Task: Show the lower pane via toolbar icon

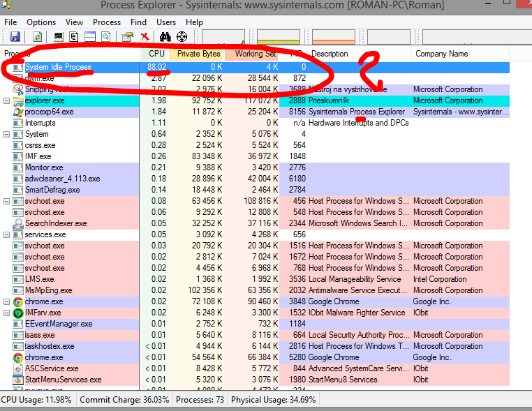Action: coord(90,36)
